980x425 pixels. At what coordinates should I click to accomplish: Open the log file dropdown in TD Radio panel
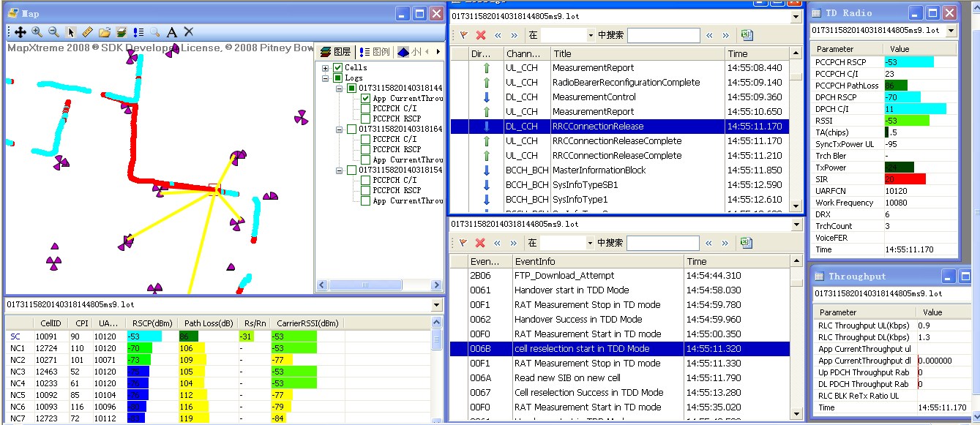point(951,31)
